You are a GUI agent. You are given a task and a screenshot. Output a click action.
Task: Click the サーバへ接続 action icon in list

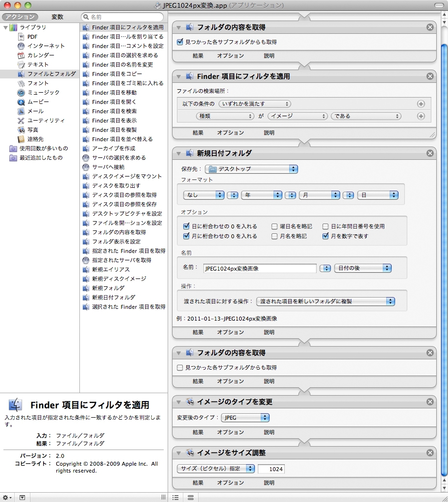pyautogui.click(x=86, y=167)
